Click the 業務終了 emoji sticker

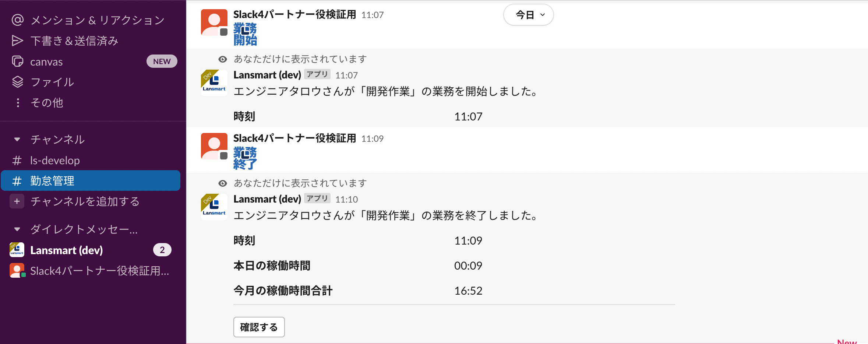point(245,158)
